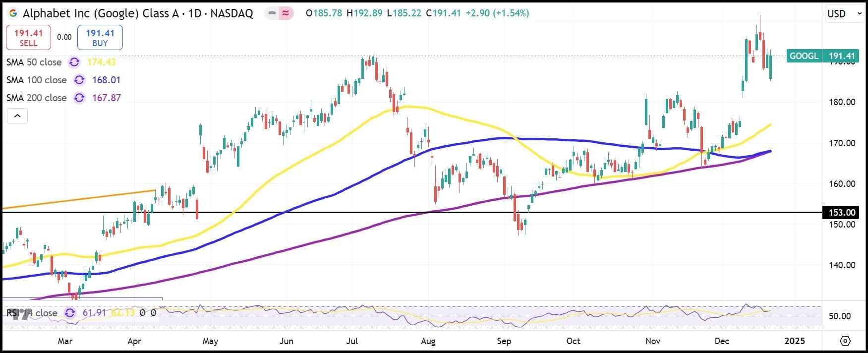
Task: Click the refresh icon next to SMA 50
Action: [74, 62]
